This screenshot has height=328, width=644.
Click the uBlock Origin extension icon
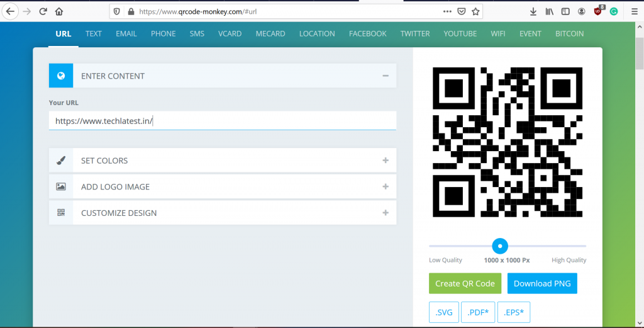[x=599, y=11]
